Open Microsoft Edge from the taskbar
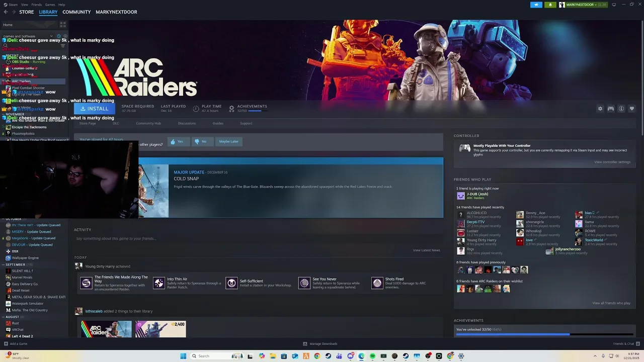644x362 pixels. point(361,356)
